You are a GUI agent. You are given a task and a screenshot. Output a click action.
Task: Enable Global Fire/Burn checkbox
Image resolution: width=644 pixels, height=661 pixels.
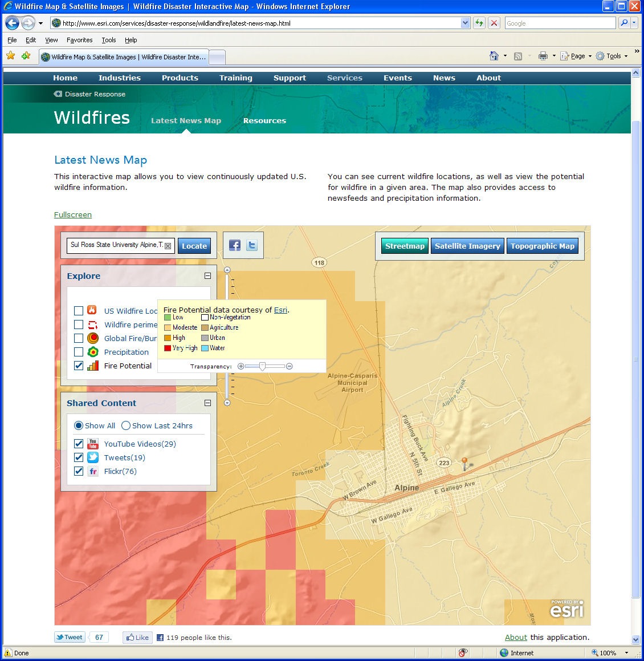click(x=78, y=338)
